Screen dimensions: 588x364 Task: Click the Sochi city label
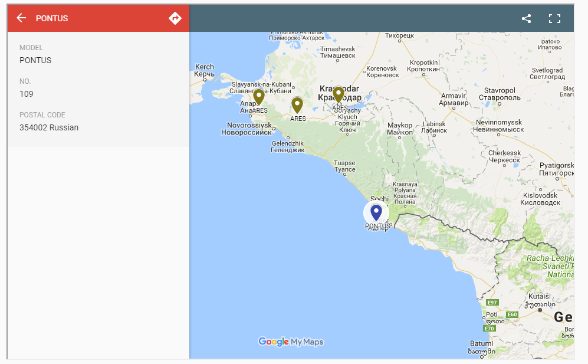click(x=379, y=198)
